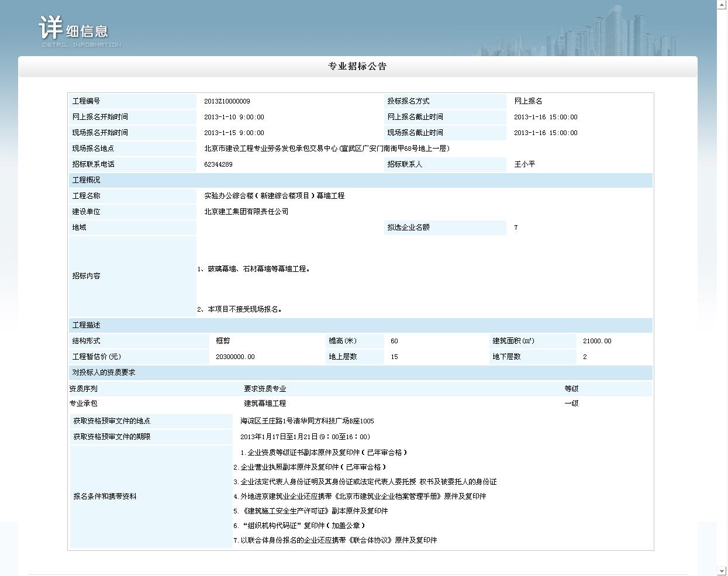Click the scroll down arrow of the scrollbar
This screenshot has height=576, width=728.
coord(722,571)
